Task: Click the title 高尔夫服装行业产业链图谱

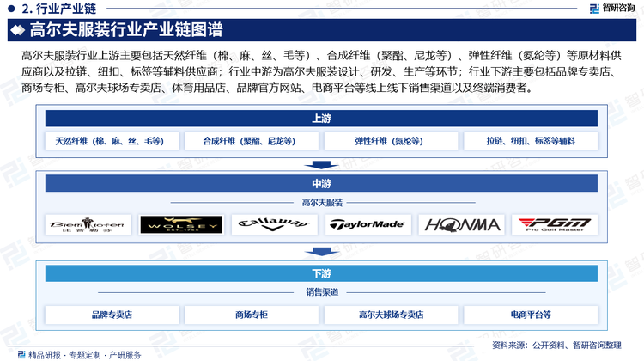Action: (126, 30)
